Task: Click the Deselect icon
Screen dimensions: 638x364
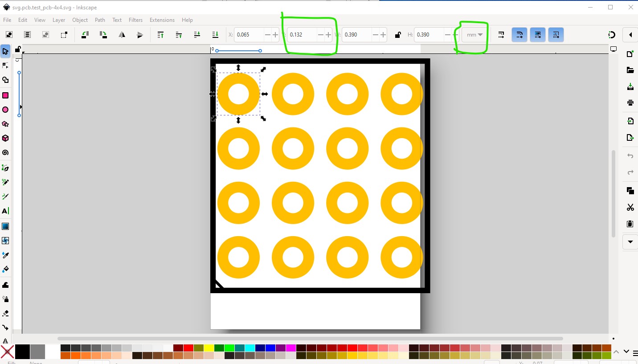Action: pos(45,35)
